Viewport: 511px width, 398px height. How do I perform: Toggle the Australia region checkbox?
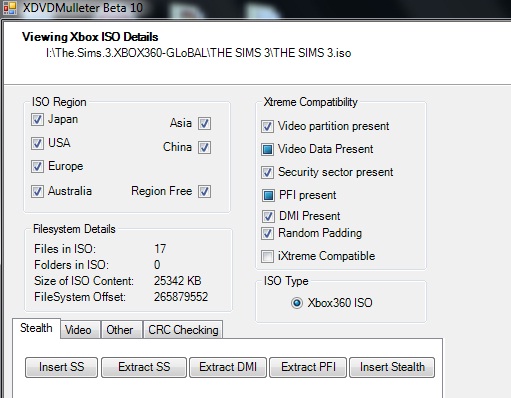point(37,191)
